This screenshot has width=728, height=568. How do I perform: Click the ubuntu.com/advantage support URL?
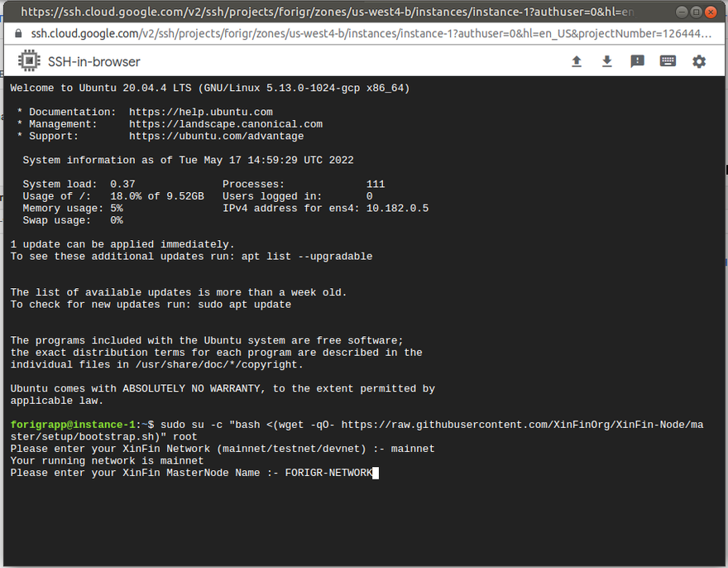216,136
